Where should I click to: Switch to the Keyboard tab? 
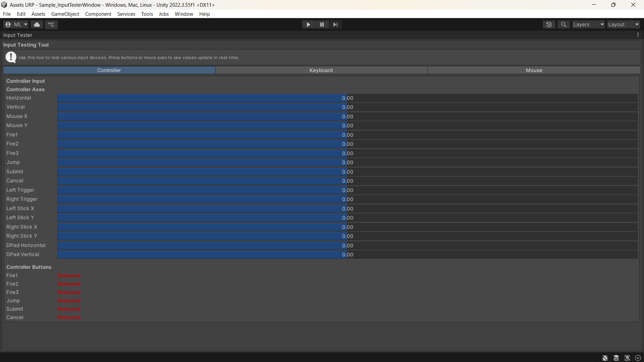(321, 70)
